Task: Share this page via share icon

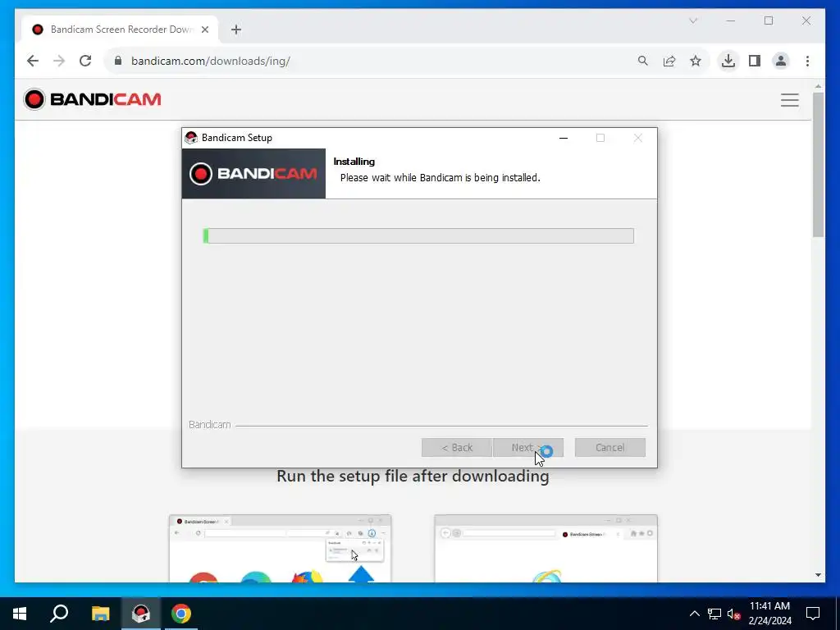Action: coord(669,61)
